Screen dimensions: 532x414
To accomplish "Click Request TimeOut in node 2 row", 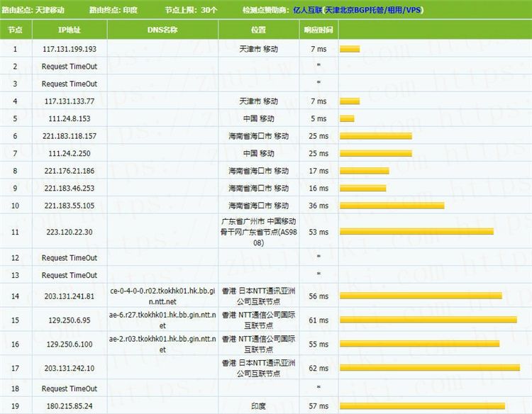I will click(x=70, y=67).
